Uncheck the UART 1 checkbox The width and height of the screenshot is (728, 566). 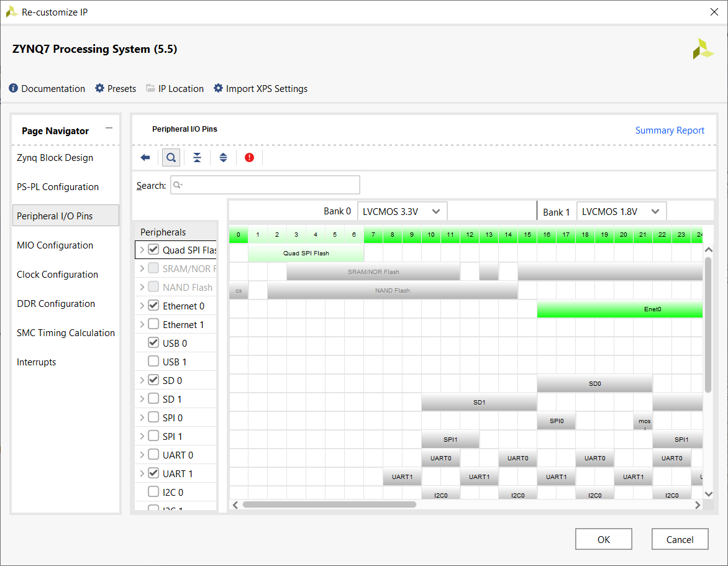tap(153, 473)
